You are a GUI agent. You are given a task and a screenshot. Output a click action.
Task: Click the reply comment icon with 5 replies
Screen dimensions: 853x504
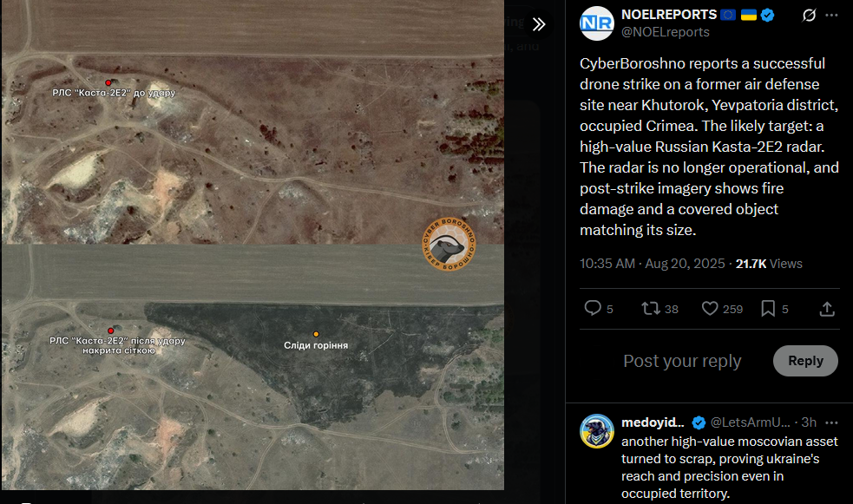pos(599,309)
